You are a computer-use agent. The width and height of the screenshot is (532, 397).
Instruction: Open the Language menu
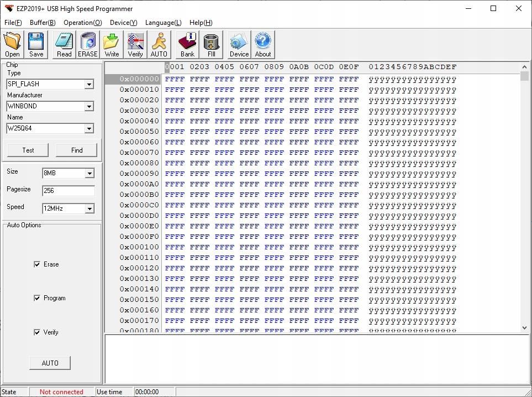[163, 23]
